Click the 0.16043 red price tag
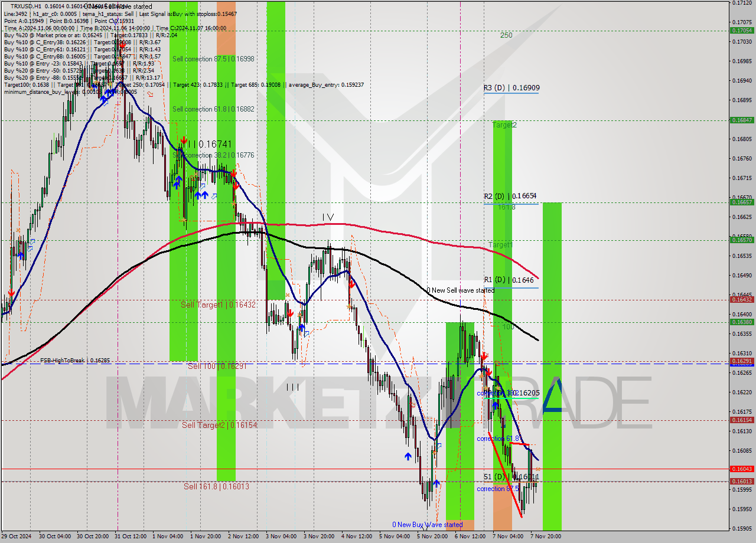The width and height of the screenshot is (756, 543). click(x=742, y=469)
